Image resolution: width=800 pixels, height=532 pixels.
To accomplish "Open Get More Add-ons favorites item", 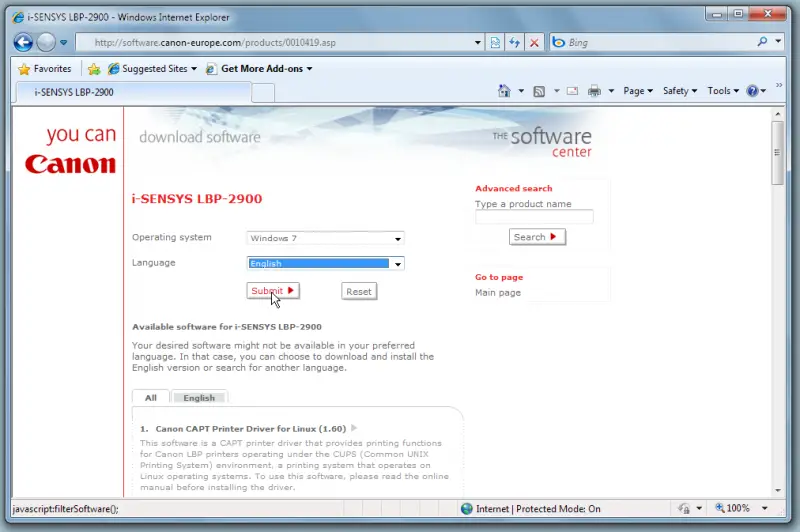I will [x=259, y=69].
